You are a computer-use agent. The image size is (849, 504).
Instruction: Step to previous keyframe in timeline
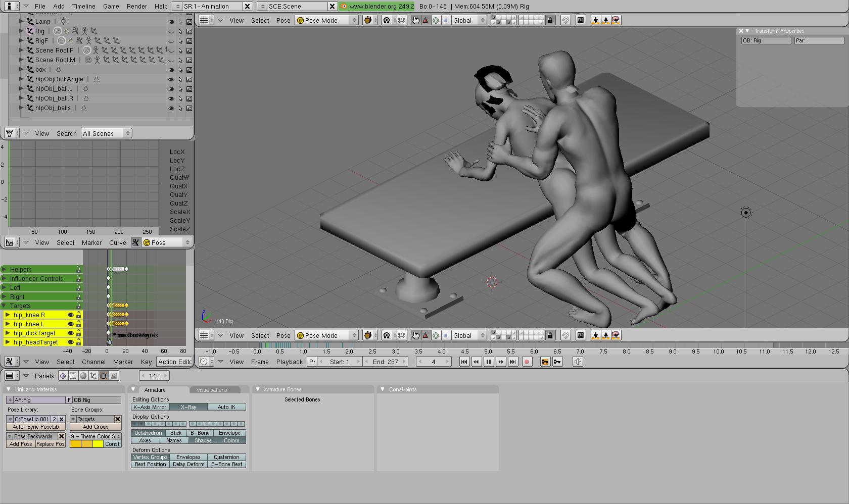(476, 362)
